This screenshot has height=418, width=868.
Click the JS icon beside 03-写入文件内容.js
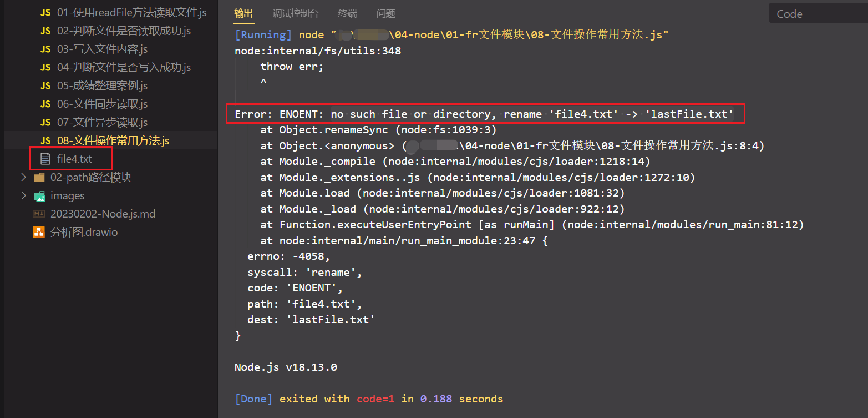tap(45, 49)
